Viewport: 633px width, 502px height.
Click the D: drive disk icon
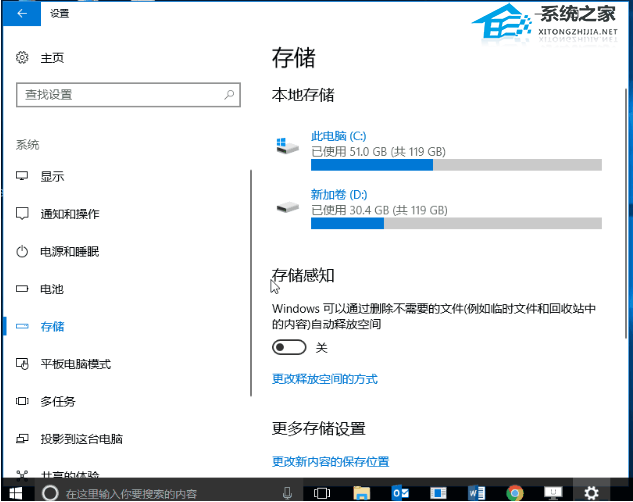click(x=287, y=207)
